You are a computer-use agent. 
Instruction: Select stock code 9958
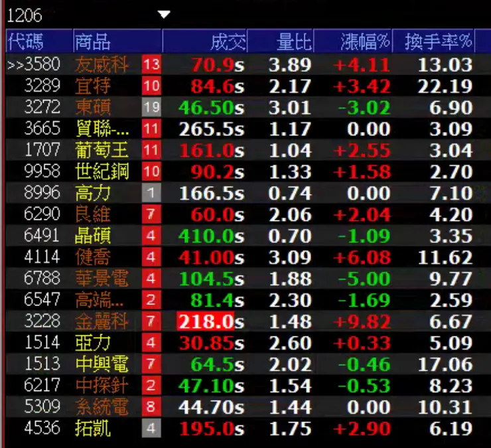42,171
